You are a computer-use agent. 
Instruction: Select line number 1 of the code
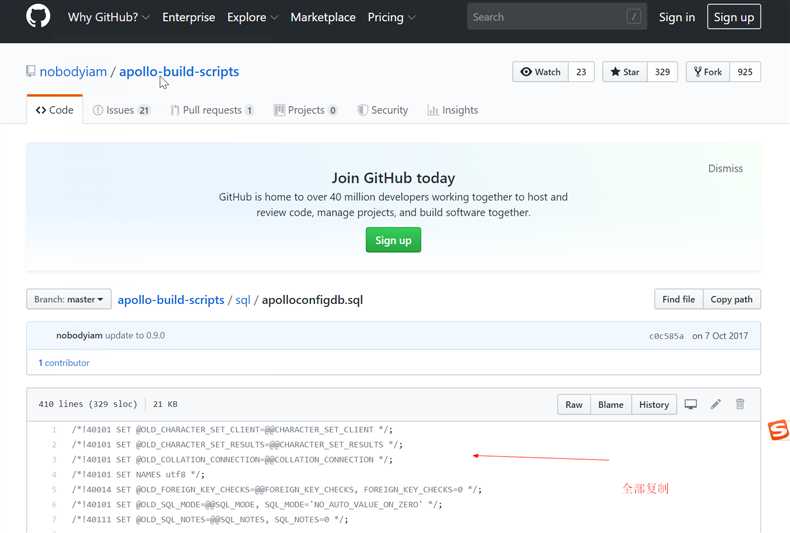pos(53,430)
